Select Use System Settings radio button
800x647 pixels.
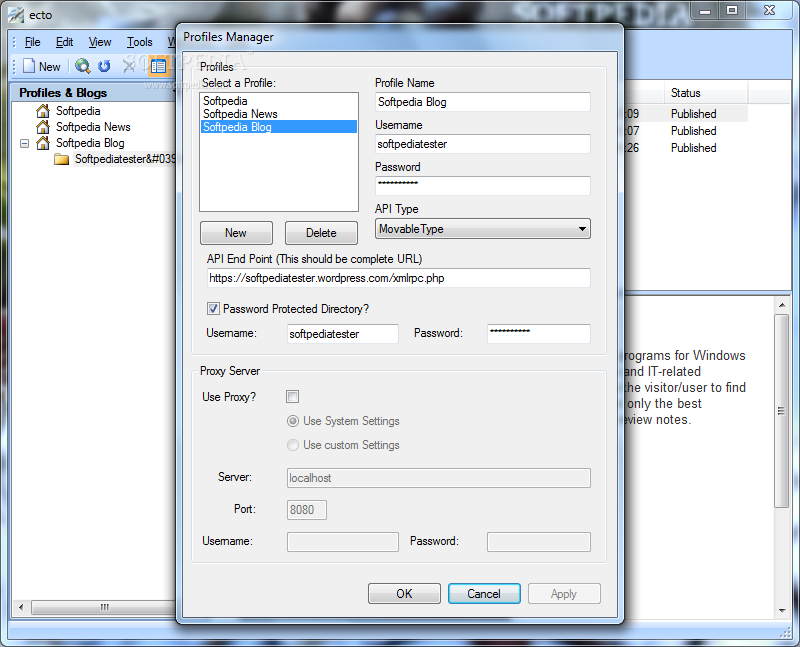[x=293, y=421]
